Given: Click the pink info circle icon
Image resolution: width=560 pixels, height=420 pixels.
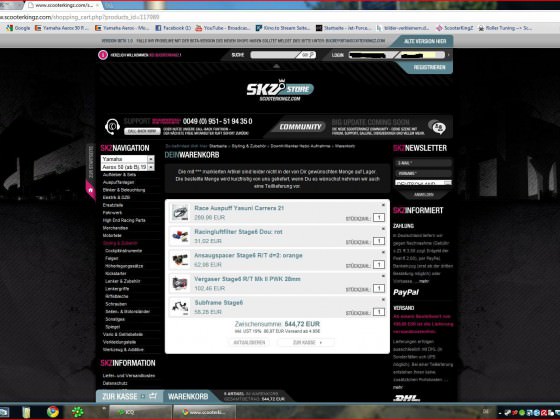Looking at the screenshot, I should [103, 55].
